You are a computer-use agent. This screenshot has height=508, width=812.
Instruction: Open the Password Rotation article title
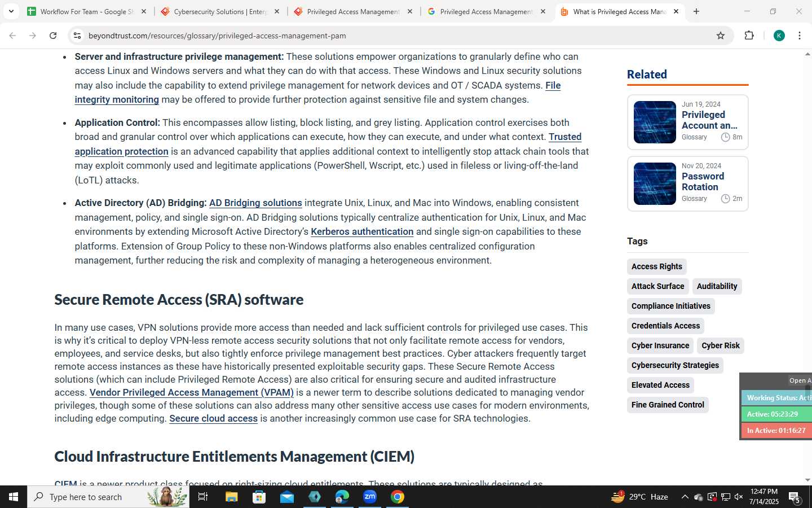(703, 182)
